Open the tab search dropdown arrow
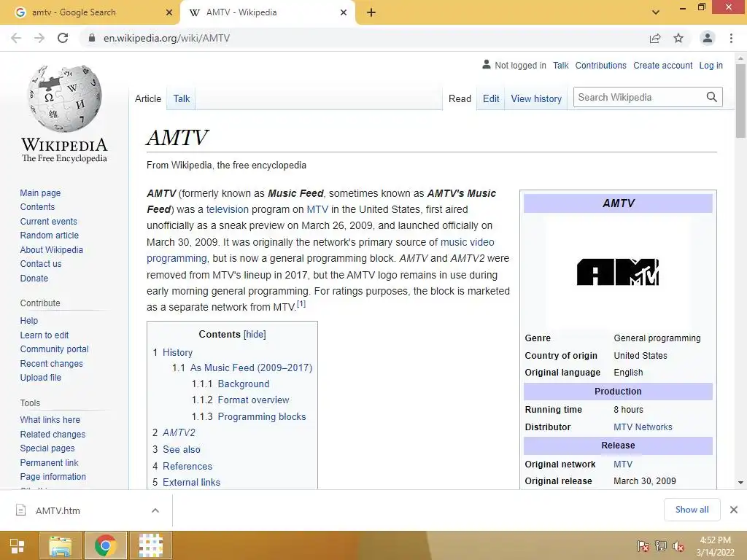 [x=656, y=12]
